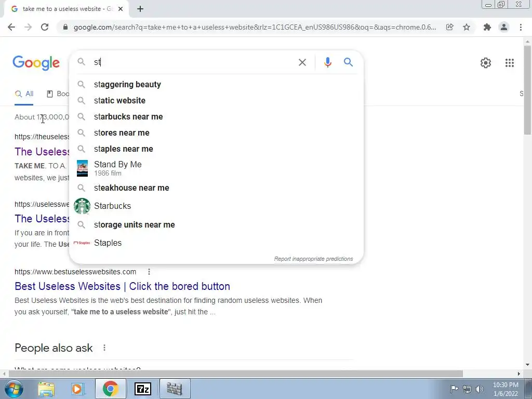Image resolution: width=532 pixels, height=399 pixels.
Task: Click the browser back arrow
Action: 11,27
